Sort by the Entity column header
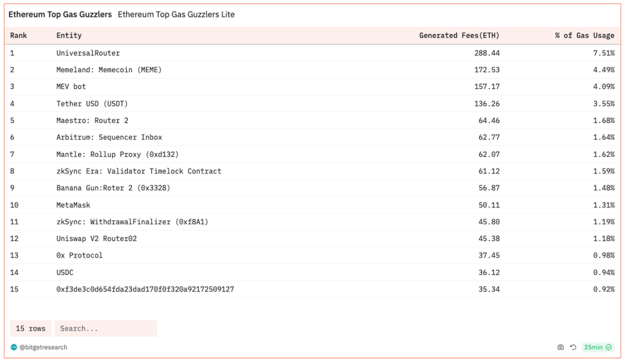625x364 pixels. pyautogui.click(x=69, y=35)
